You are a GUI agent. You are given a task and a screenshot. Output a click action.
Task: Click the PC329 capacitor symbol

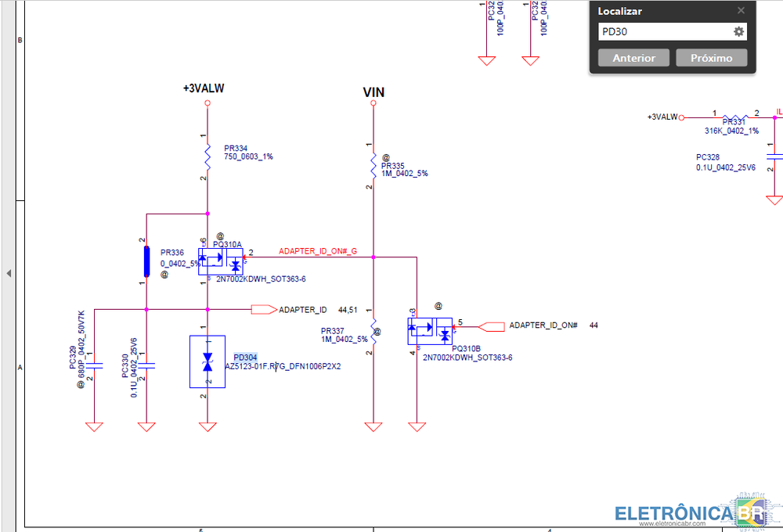tap(94, 365)
